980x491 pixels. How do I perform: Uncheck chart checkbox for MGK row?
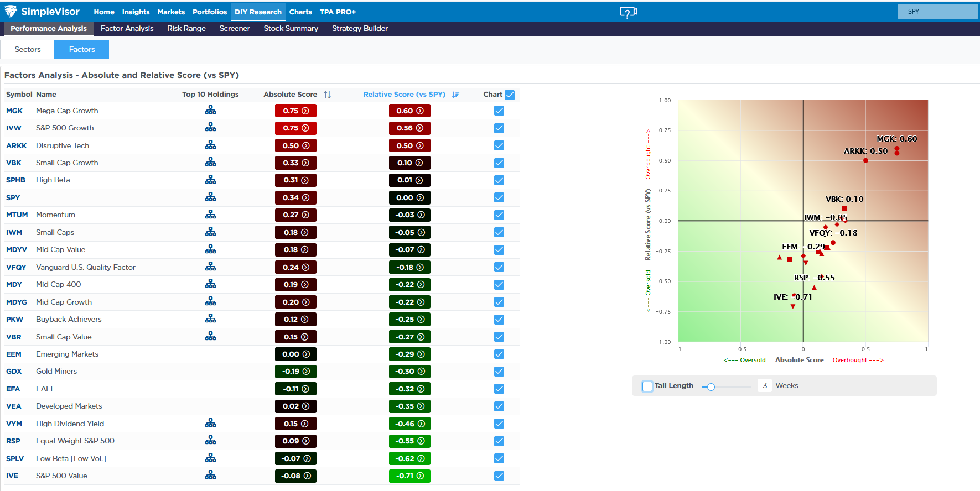(x=499, y=111)
